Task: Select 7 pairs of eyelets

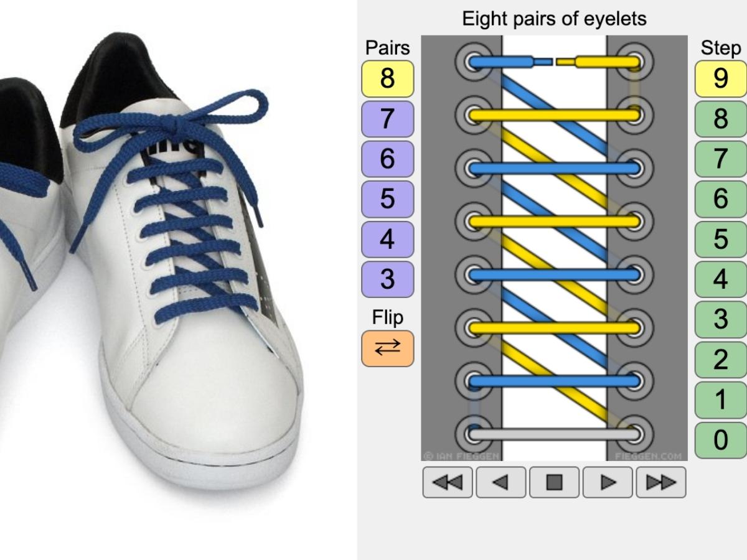Action: [387, 119]
